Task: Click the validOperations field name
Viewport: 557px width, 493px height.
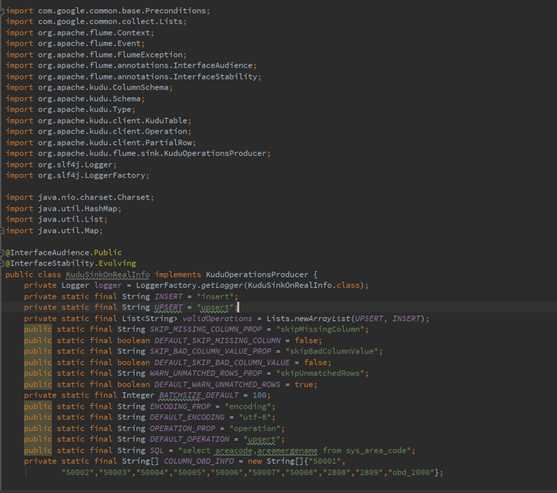Action: pos(217,319)
